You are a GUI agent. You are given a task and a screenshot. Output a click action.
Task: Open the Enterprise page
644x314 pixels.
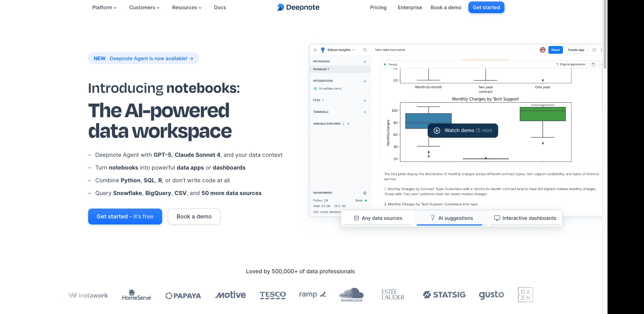[410, 7]
